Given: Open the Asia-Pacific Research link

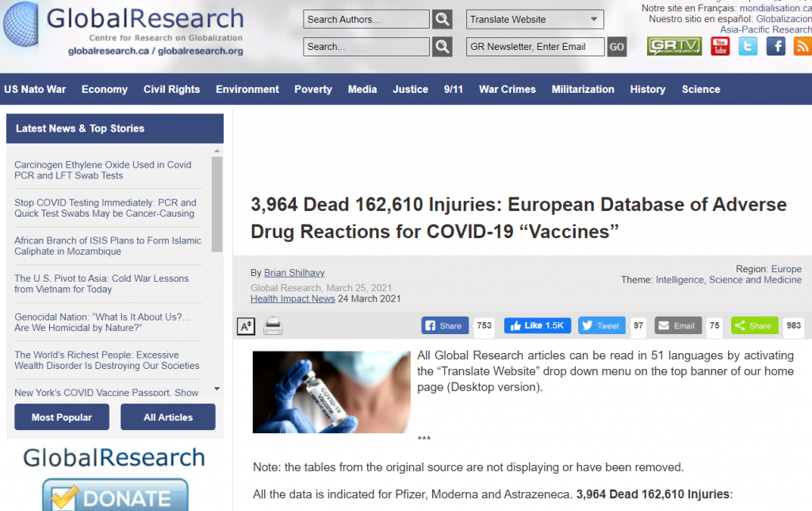Looking at the screenshot, I should (x=766, y=29).
